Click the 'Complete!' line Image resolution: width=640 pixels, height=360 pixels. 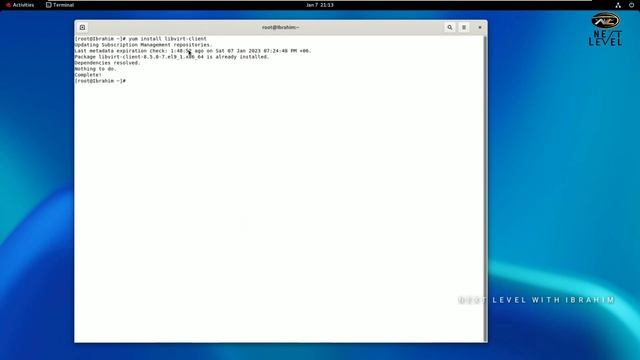pos(88,75)
